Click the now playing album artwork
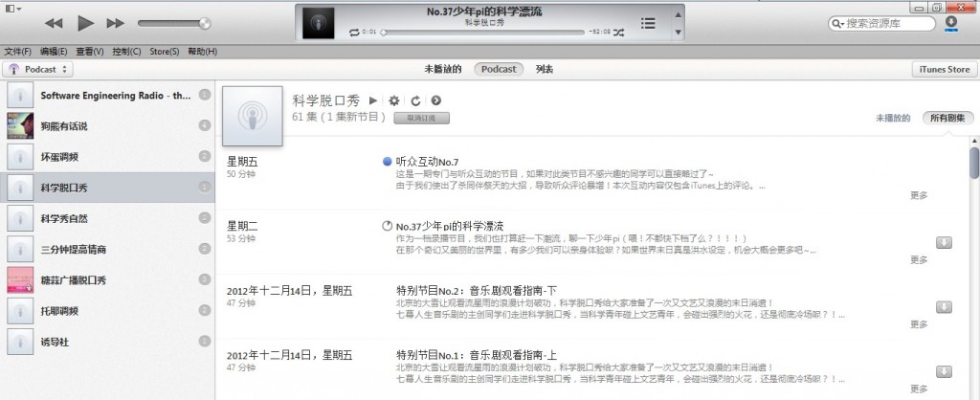Image resolution: width=980 pixels, height=400 pixels. point(318,23)
